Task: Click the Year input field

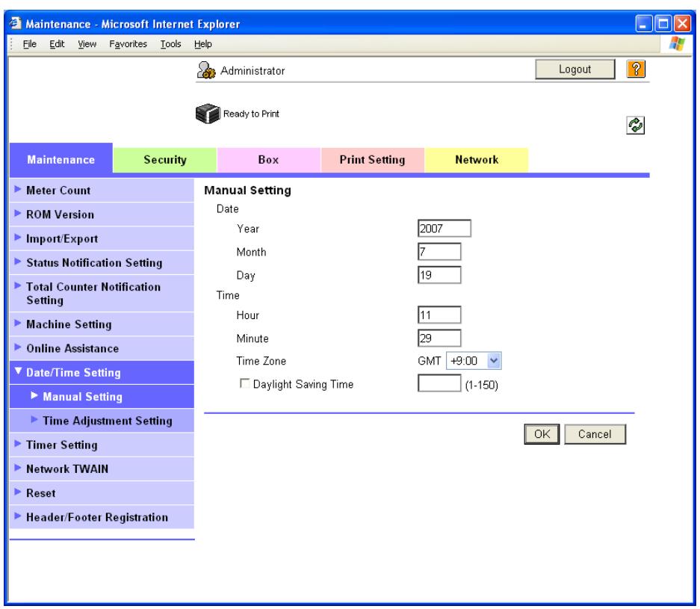Action: pos(445,228)
